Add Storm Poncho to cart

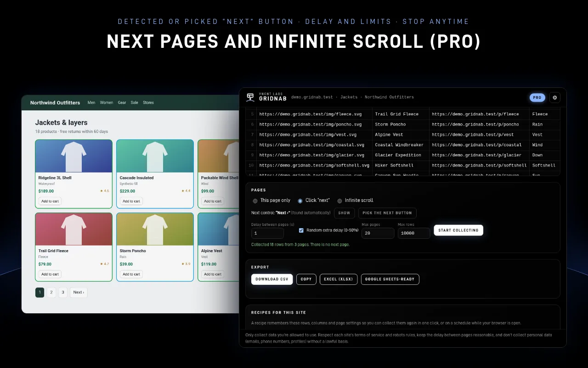131,274
